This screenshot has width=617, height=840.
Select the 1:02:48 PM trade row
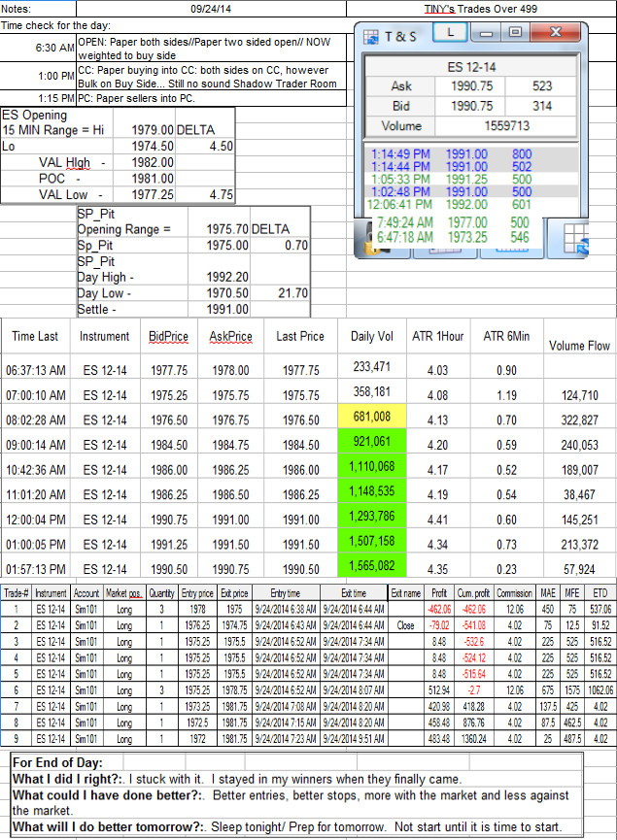tap(471, 191)
